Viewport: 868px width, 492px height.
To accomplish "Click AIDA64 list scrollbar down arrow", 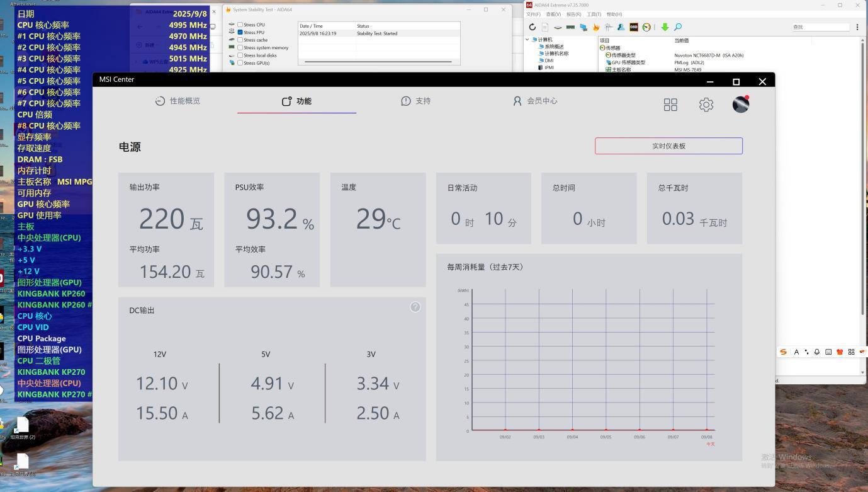I will click(863, 372).
